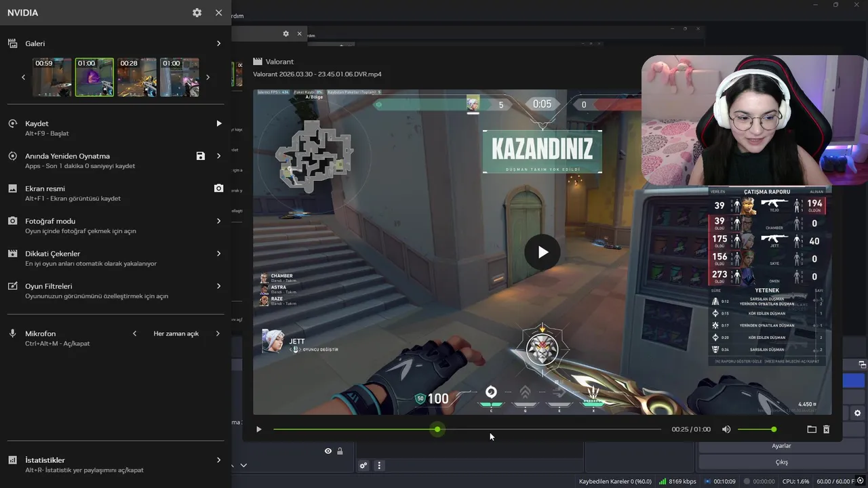Image resolution: width=868 pixels, height=488 pixels.
Task: Open OBS mixer gear settings icon
Action: [363, 466]
